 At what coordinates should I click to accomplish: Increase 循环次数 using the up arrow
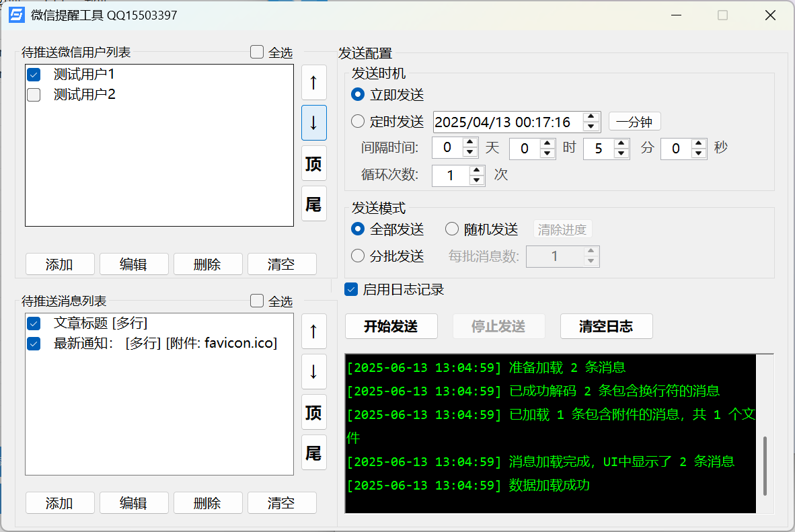pos(478,172)
